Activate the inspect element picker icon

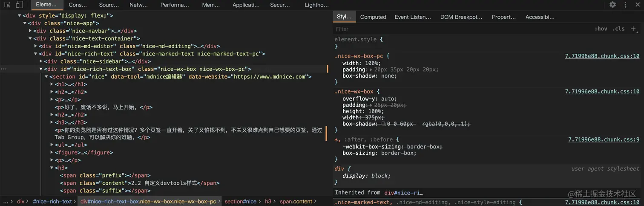8,5
